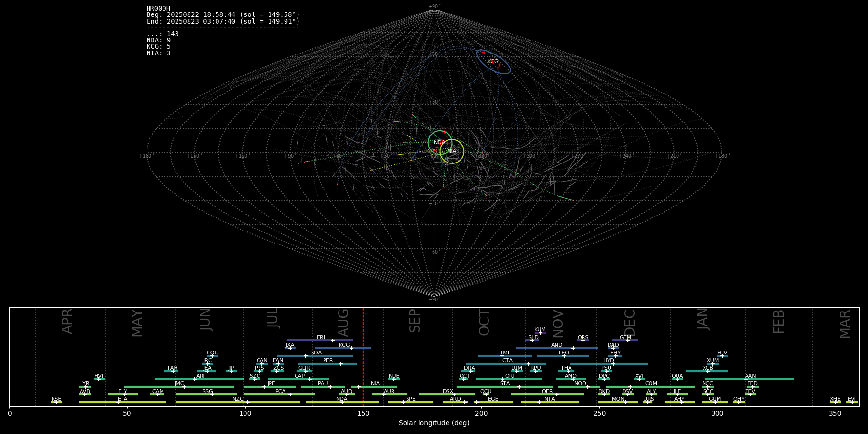Click the GEM shower label in timeline
The image size is (868, 434).
pos(625,338)
